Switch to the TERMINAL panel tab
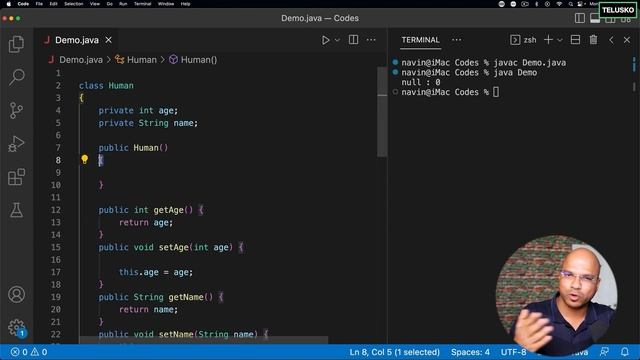 pyautogui.click(x=420, y=40)
